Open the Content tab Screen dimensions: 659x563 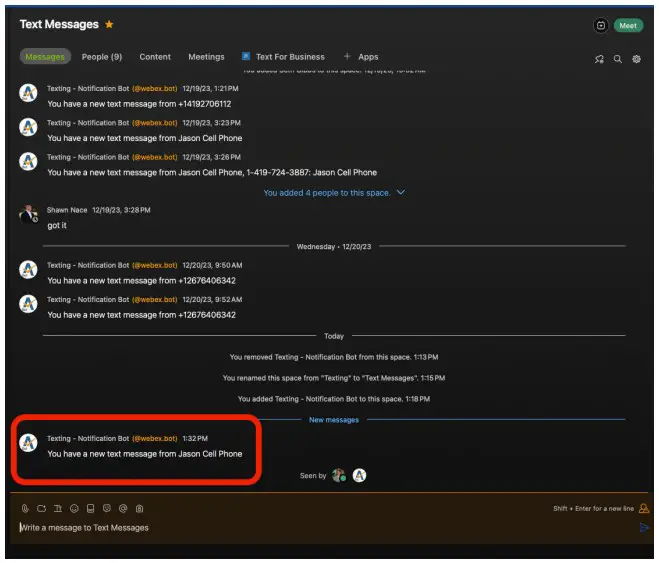pyautogui.click(x=155, y=57)
